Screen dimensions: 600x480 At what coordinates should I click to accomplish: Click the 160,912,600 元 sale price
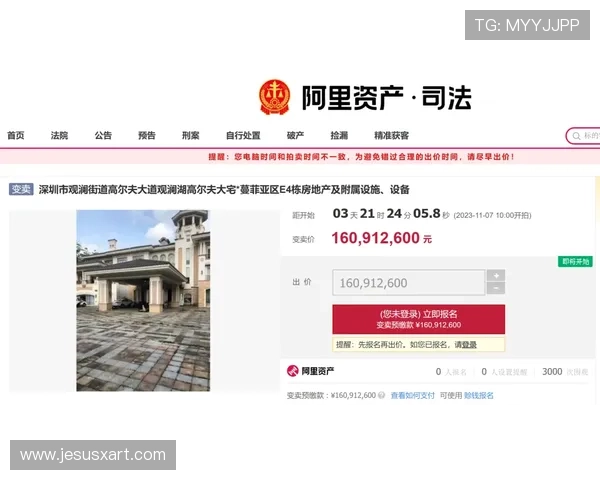[382, 238]
